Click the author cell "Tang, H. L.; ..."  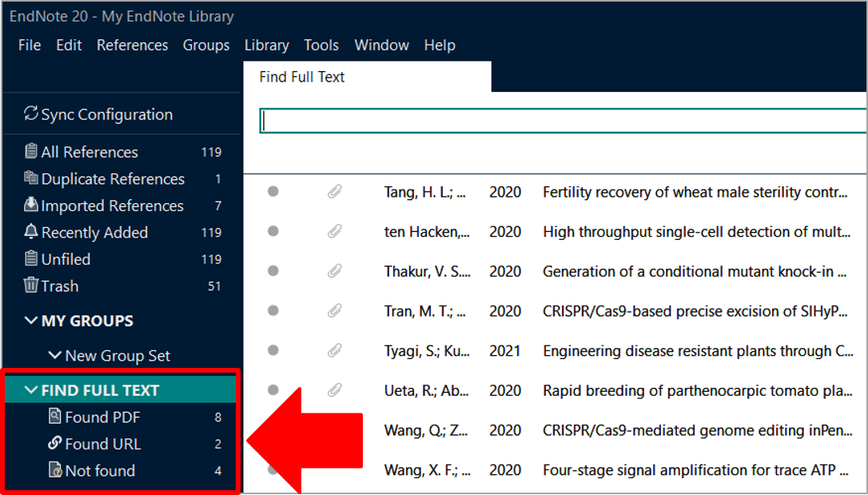pyautogui.click(x=425, y=192)
